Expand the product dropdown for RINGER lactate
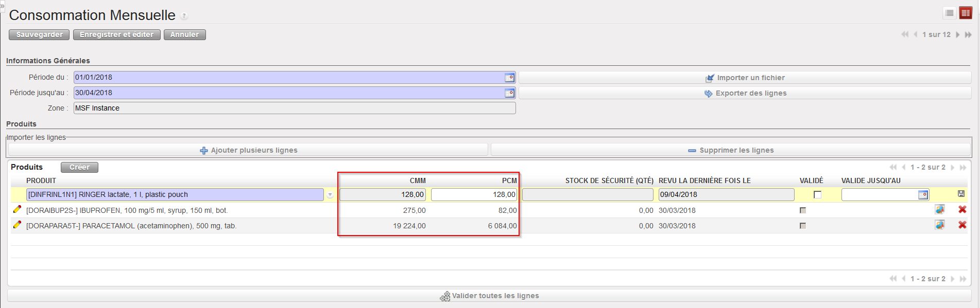 coord(330,195)
